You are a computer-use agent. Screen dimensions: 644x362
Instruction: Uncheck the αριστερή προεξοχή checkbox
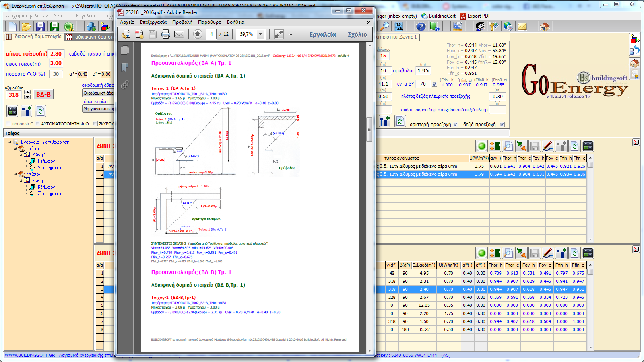click(455, 125)
